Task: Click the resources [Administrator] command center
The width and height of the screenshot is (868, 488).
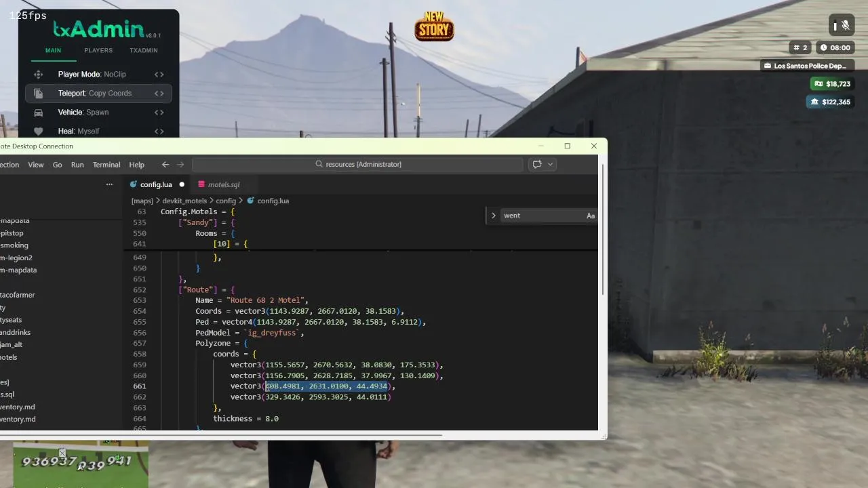Action: 357,164
